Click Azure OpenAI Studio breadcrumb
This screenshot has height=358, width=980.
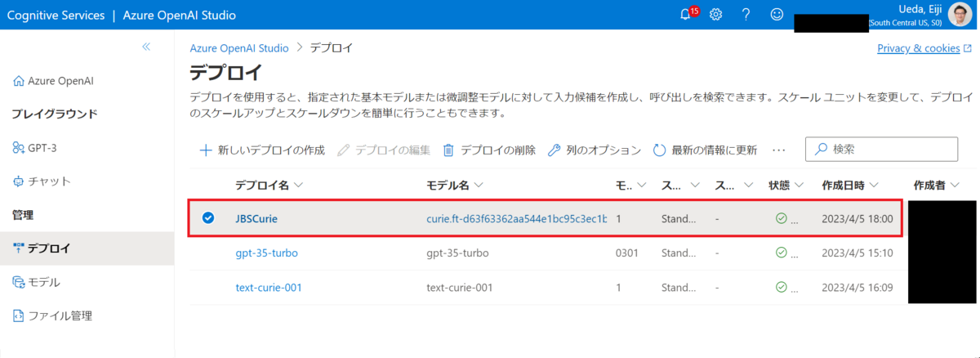coord(239,48)
